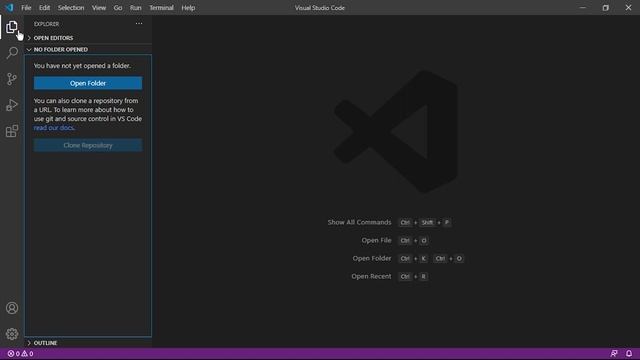Screen dimensions: 640x360
Task: Open the Source Control view icon
Action: [x=12, y=79]
